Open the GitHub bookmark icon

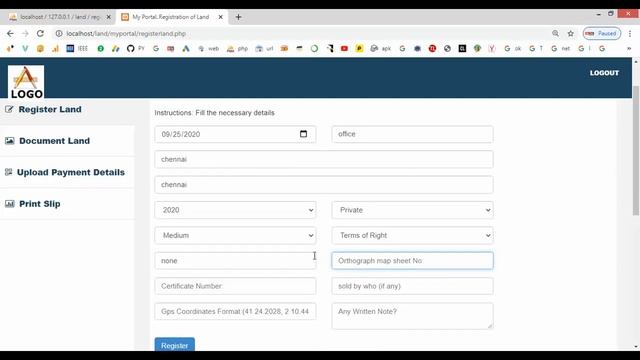click(131, 49)
